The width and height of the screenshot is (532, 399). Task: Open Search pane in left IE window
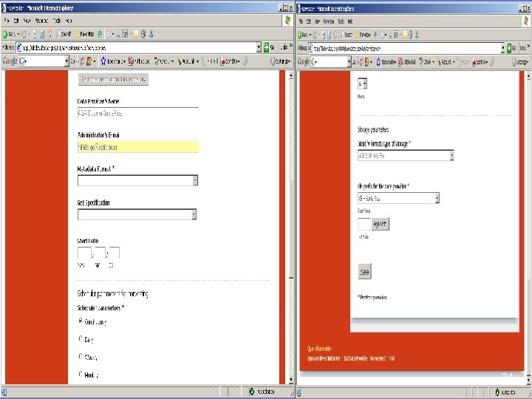[64, 34]
